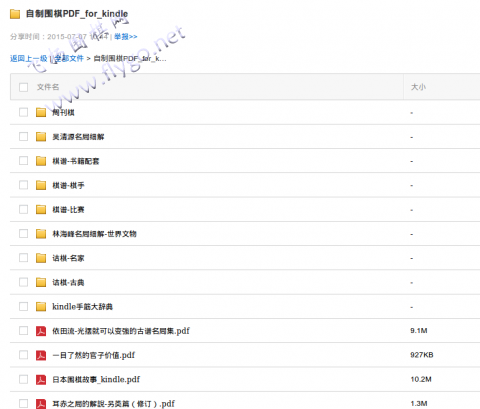Screen dimensions: 480x409
Task: Check the box for 诘棋-名家 folder
Action: pos(23,258)
